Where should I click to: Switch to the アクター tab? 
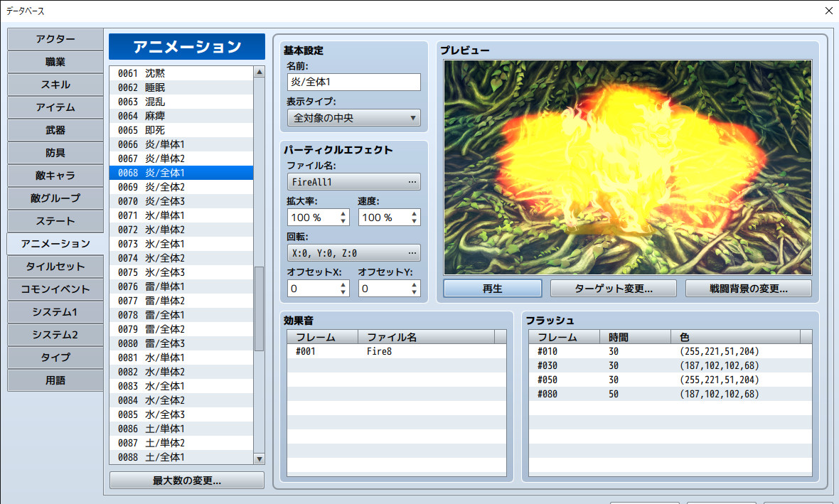[55, 39]
